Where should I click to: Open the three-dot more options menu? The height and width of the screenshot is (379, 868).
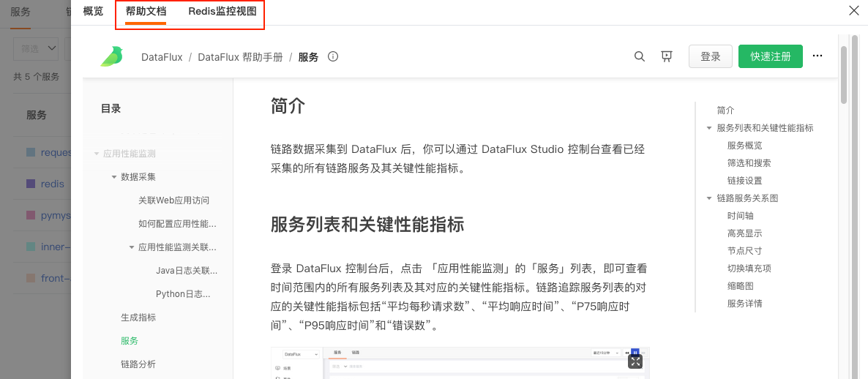point(818,56)
